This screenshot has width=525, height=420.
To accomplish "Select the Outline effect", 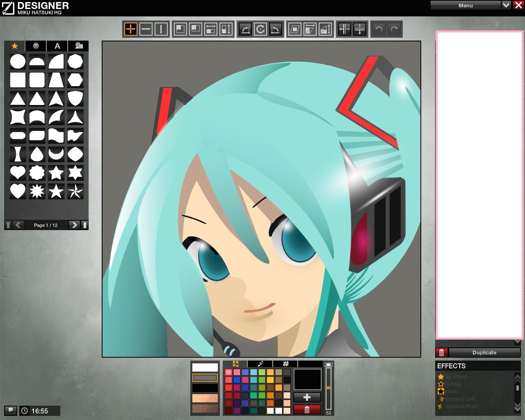I will pyautogui.click(x=453, y=384).
